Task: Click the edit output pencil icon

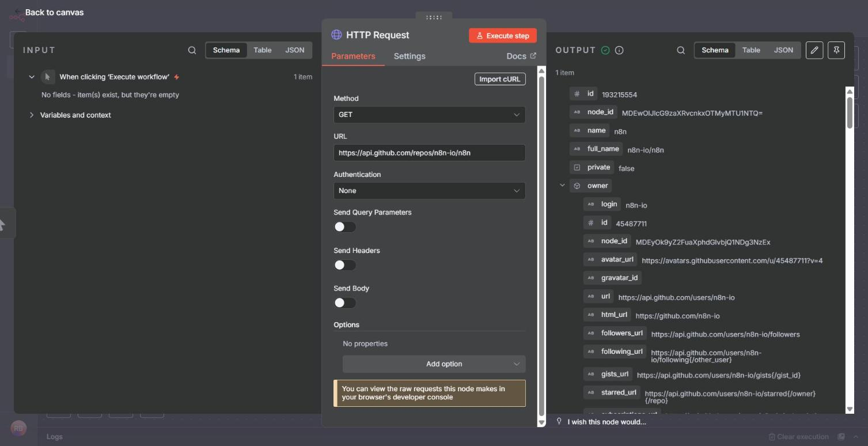Action: [814, 50]
